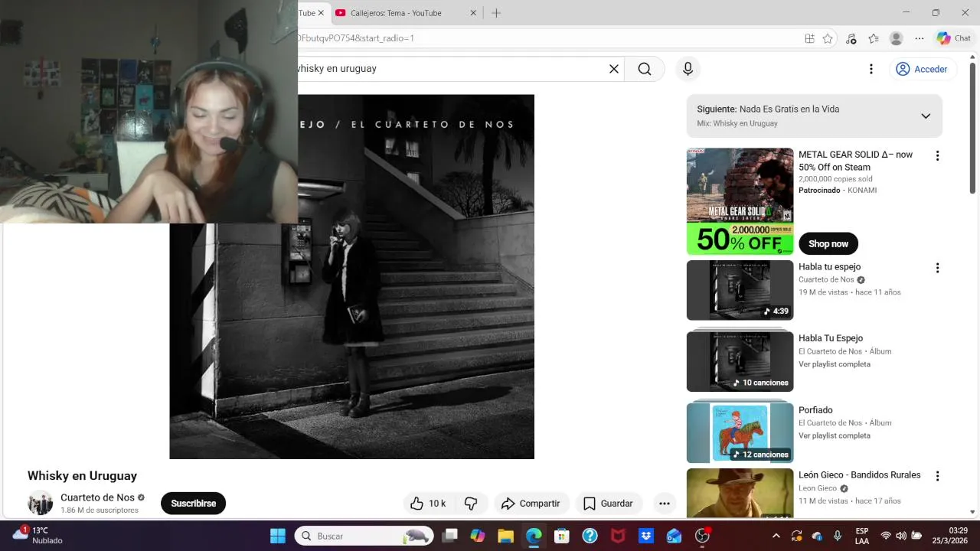980x551 pixels.
Task: Clear the YouTube search box text
Action: 614,69
